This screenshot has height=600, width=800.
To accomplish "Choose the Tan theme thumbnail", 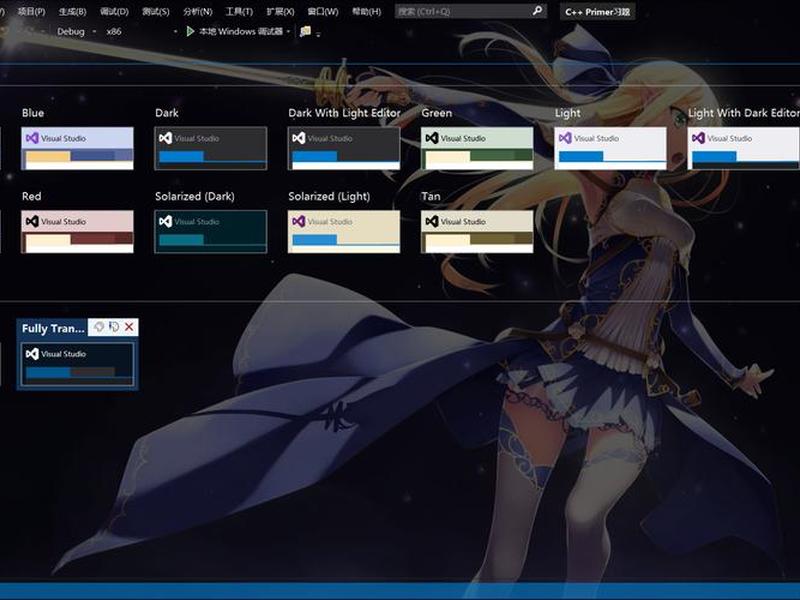I will [477, 232].
